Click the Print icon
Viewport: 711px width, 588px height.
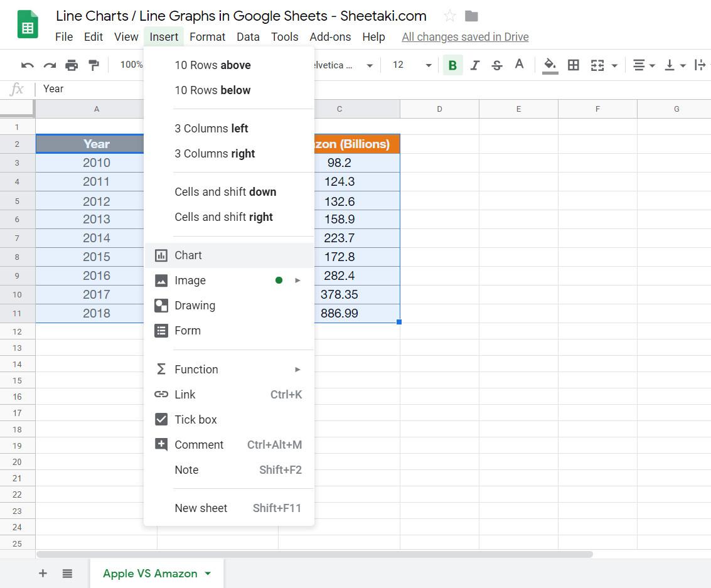click(72, 65)
